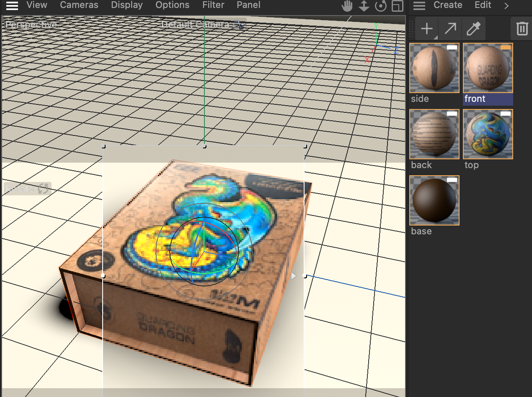
Task: Click the viewport layout toggle icon
Action: pyautogui.click(x=397, y=6)
